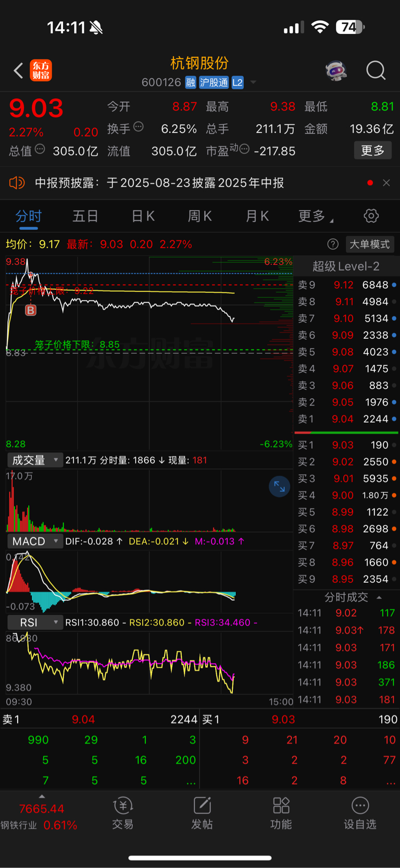The width and height of the screenshot is (400, 868).
Task: Select the 买4 9.00 order row
Action: click(346, 495)
